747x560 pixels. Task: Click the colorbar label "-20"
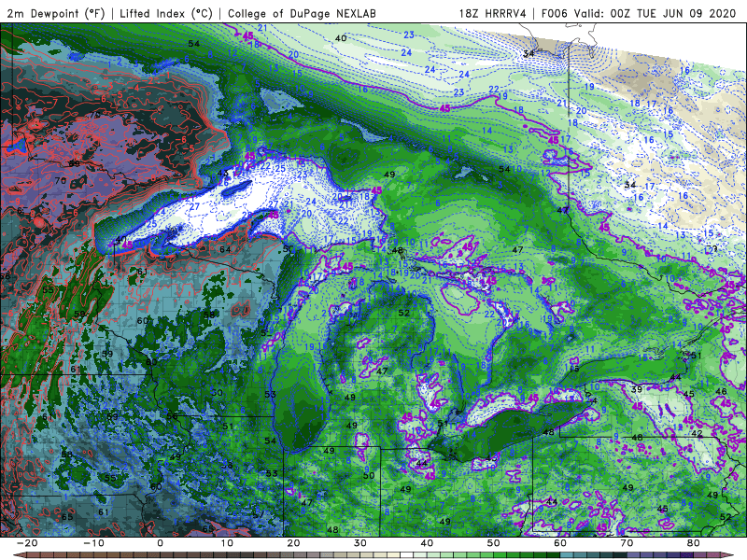tap(27, 543)
